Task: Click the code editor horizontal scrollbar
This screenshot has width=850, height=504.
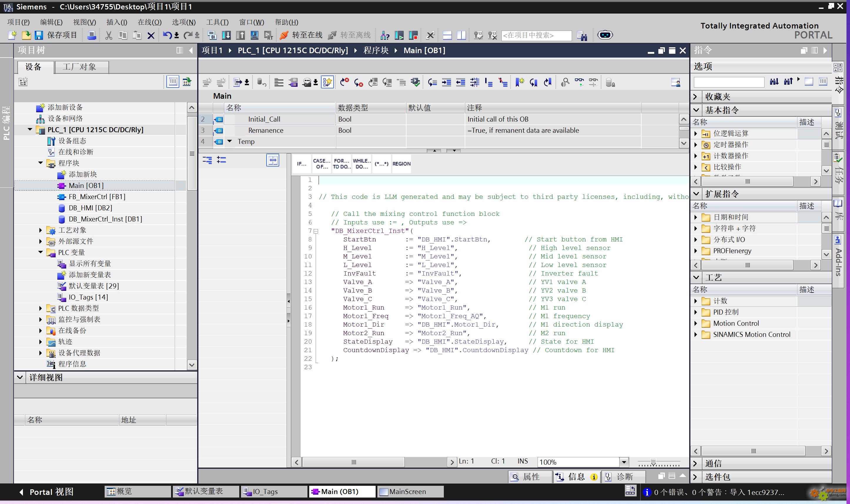Action: pyautogui.click(x=354, y=462)
